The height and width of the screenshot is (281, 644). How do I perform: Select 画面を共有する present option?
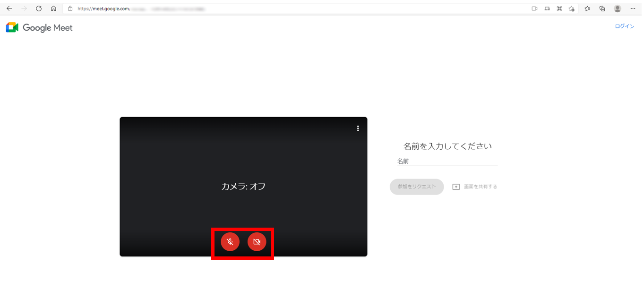475,187
